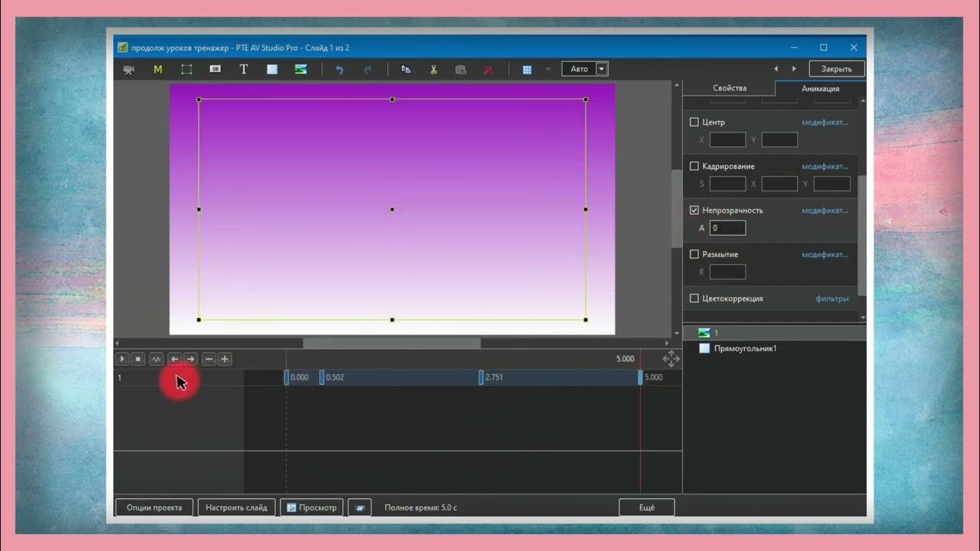Add an image with the picture icon
Screen dimensions: 980x551
[x=301, y=69]
